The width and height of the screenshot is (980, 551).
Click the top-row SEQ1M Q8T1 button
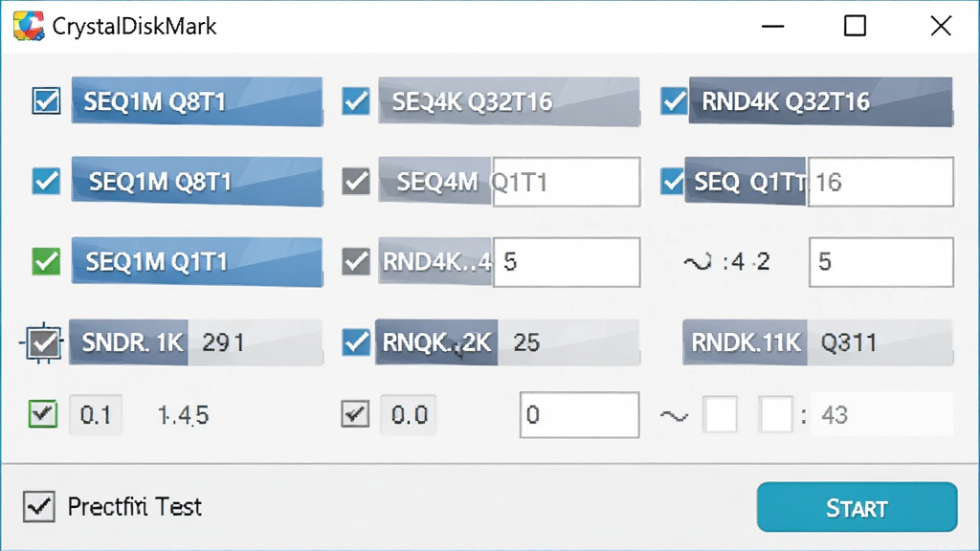pos(197,101)
